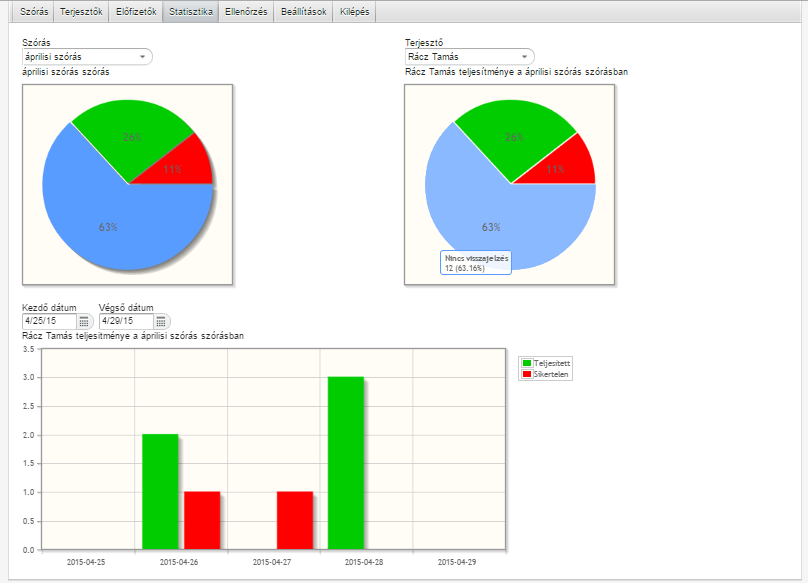Click the Sikertelen legend label
This screenshot has height=583, width=808.
(x=551, y=374)
